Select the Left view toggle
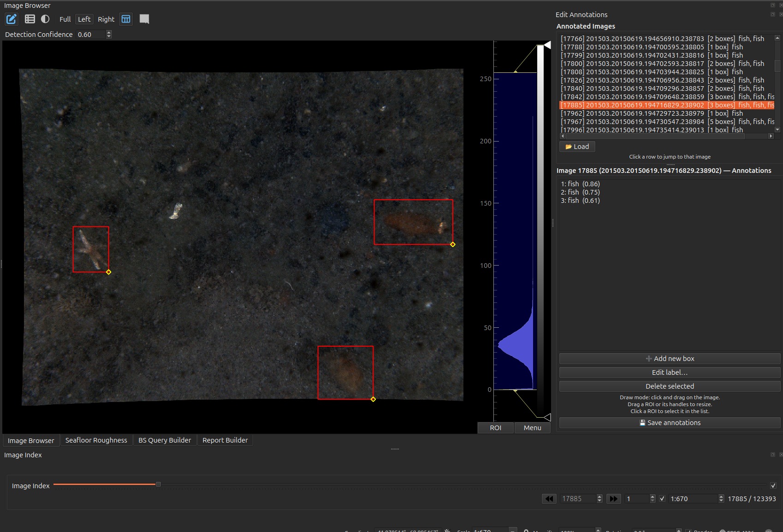The image size is (783, 532). coord(84,19)
